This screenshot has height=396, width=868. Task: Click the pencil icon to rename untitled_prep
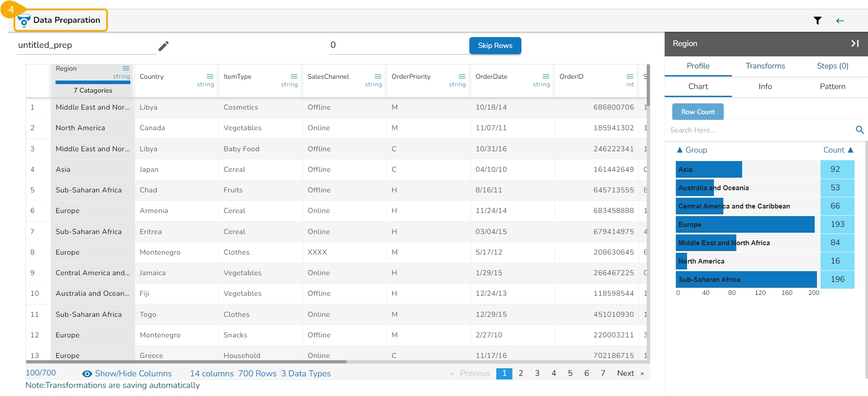pos(163,46)
